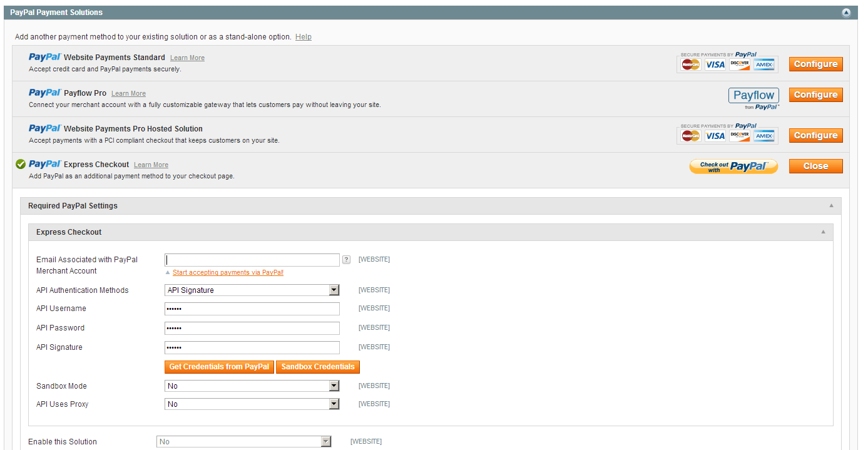Open Learn More for Website Payments Standard
868x450 pixels.
[x=187, y=58]
